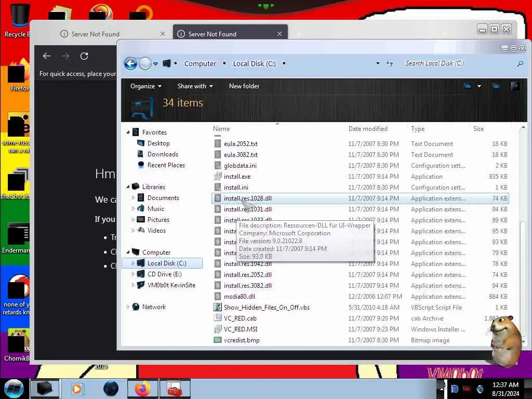Expand the Pictures library node
Screen dimensions: 532x399
[133, 220]
